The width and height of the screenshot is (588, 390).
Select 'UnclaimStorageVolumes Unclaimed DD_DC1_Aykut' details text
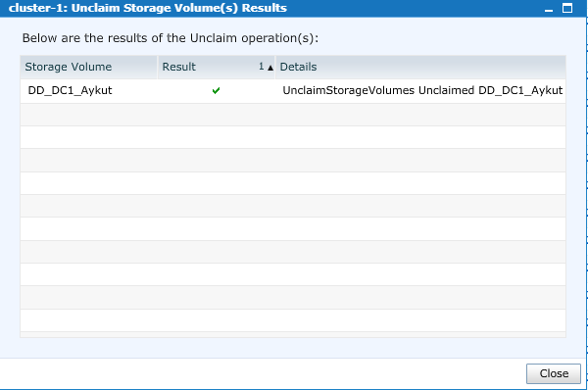click(x=422, y=90)
